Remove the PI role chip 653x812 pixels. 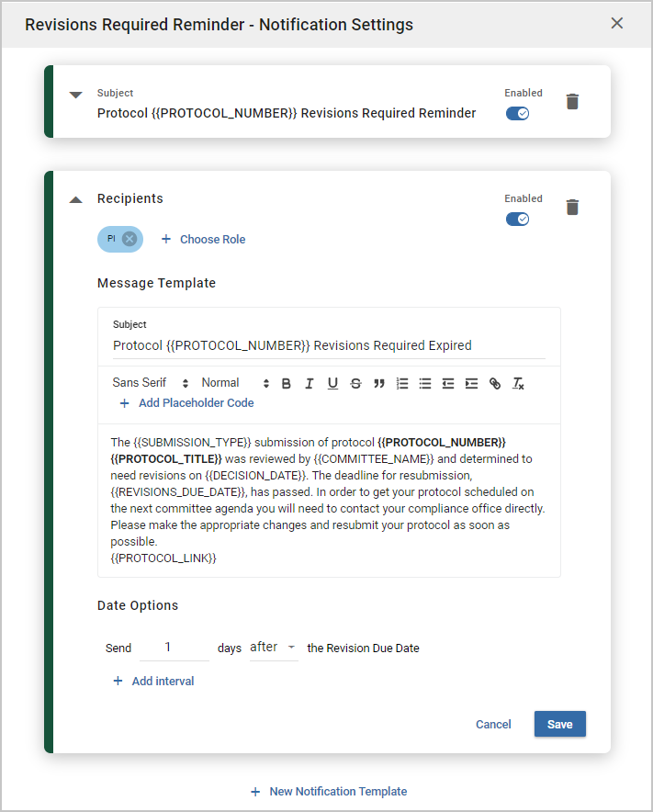(x=129, y=239)
